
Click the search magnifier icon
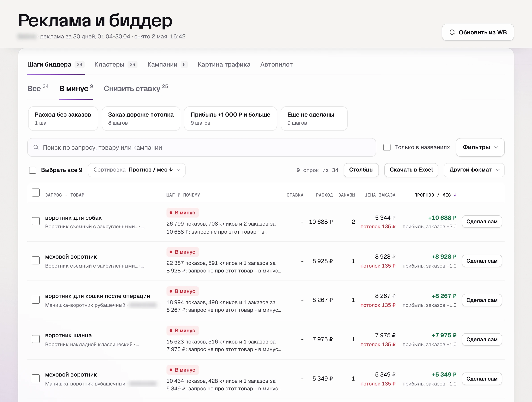[36, 147]
